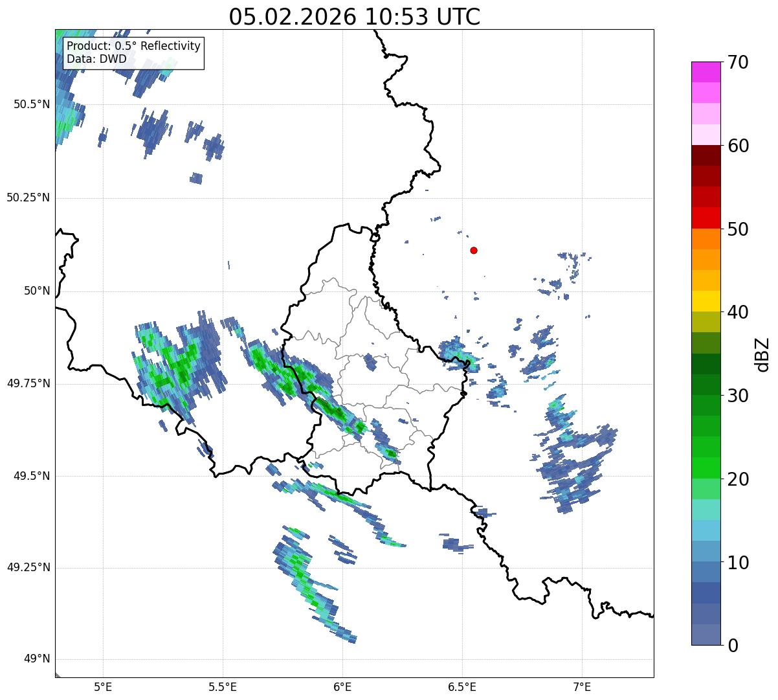778x700 pixels.
Task: Click the orange colorbar segment just below 50
Action: point(706,239)
